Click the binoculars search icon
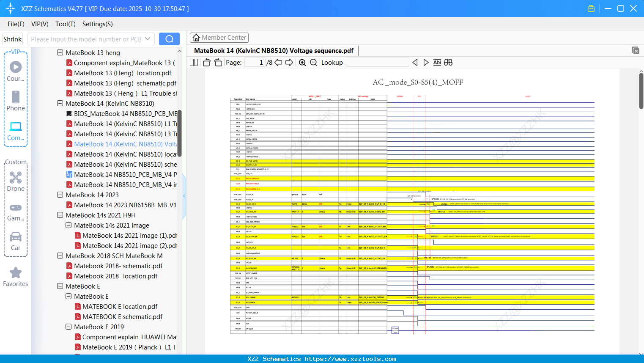 [448, 63]
